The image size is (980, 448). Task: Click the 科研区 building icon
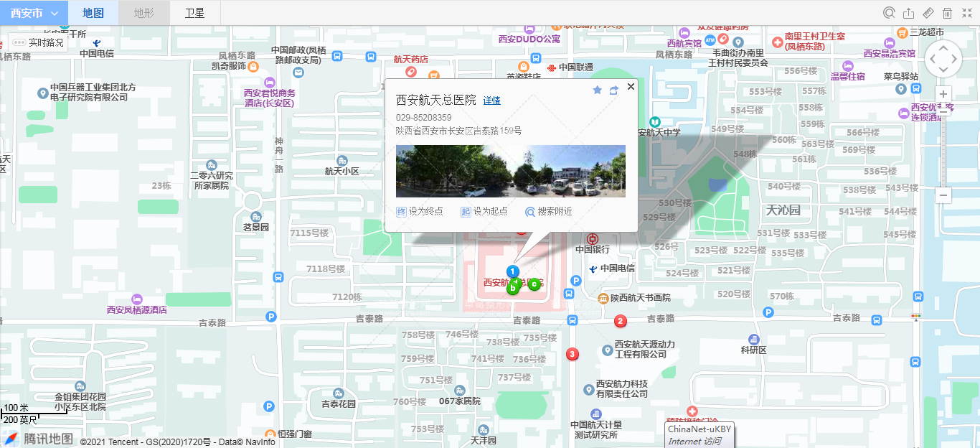tap(754, 340)
